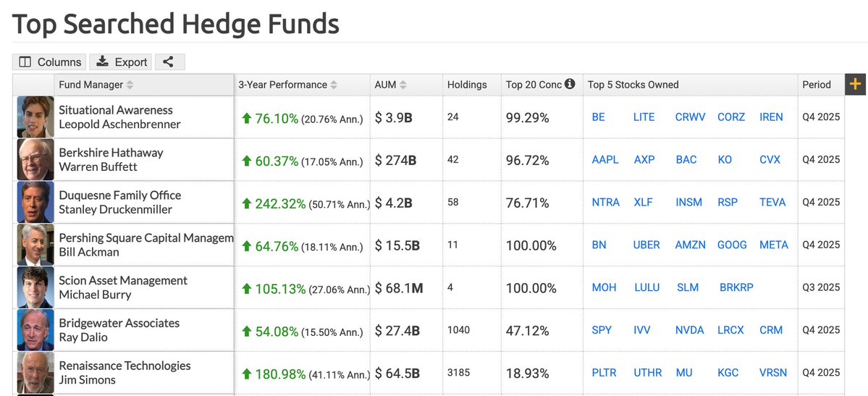Click the yellow plus add-column icon

[x=855, y=84]
